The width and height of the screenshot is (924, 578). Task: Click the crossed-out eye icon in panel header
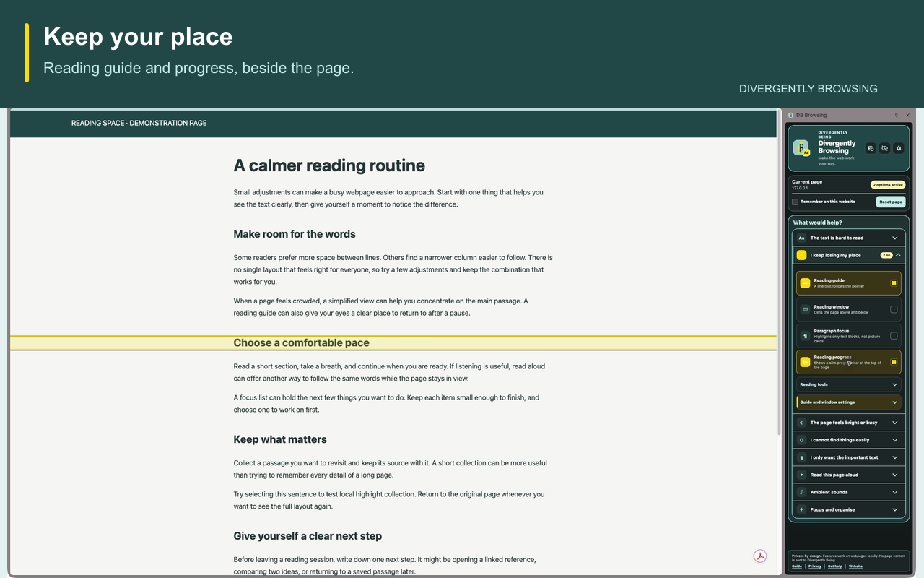pos(885,148)
